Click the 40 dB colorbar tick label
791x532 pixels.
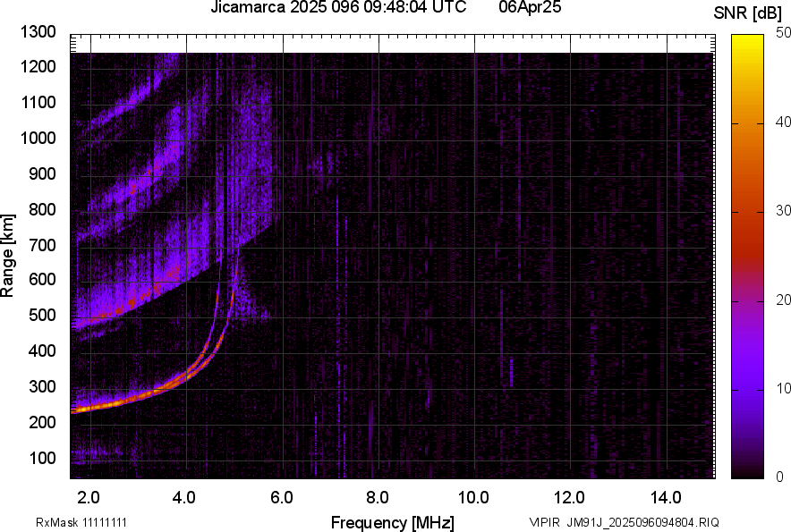pyautogui.click(x=783, y=122)
